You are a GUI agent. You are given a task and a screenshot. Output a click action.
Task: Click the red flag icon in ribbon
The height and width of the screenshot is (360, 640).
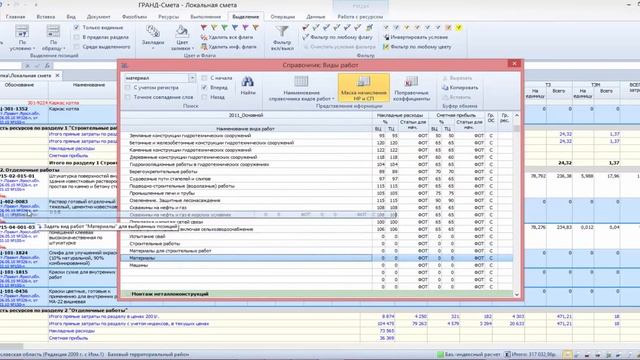pos(203,28)
